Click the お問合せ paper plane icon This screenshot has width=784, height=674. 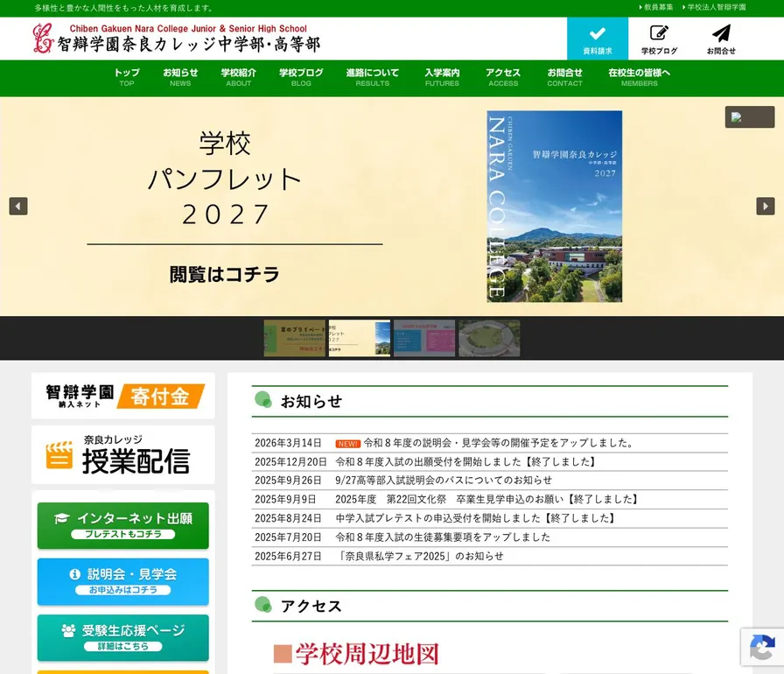tap(721, 39)
